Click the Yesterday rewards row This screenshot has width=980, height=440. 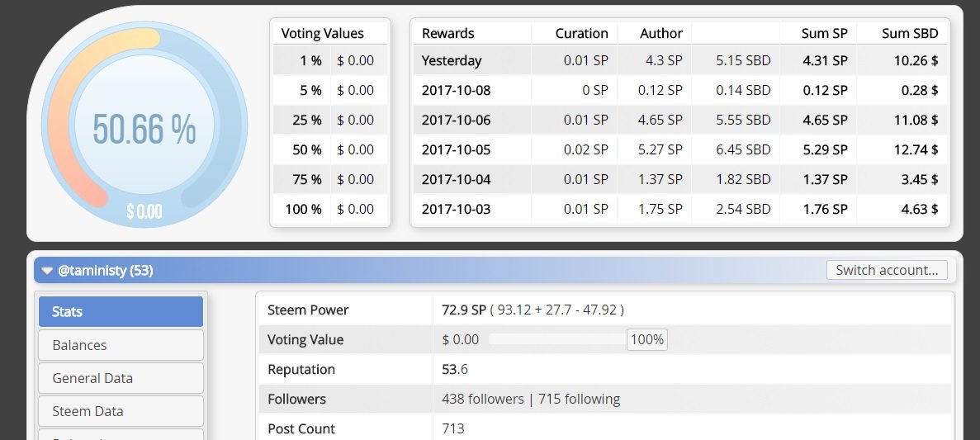coord(680,60)
